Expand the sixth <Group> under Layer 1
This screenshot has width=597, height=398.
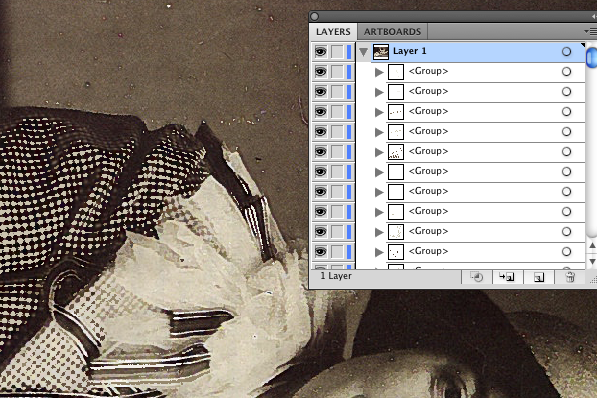379,172
